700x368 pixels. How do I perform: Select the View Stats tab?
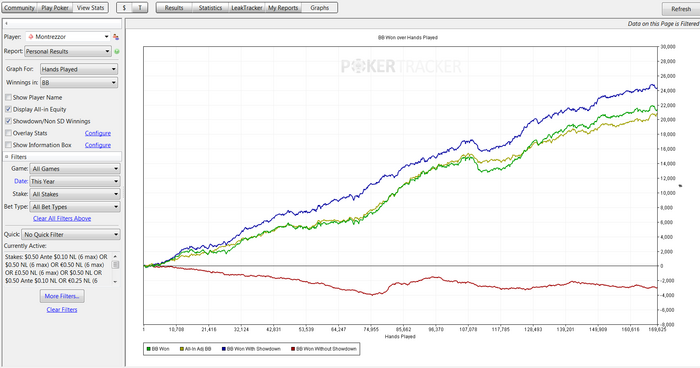tap(91, 8)
